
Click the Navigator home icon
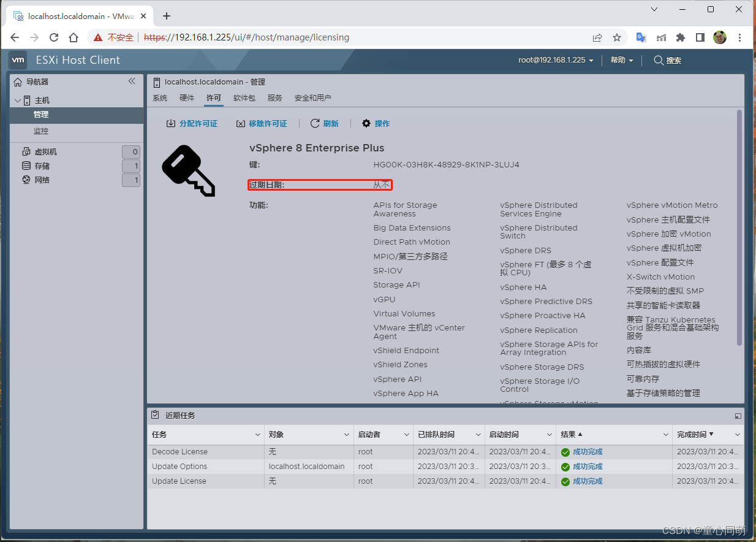(18, 82)
